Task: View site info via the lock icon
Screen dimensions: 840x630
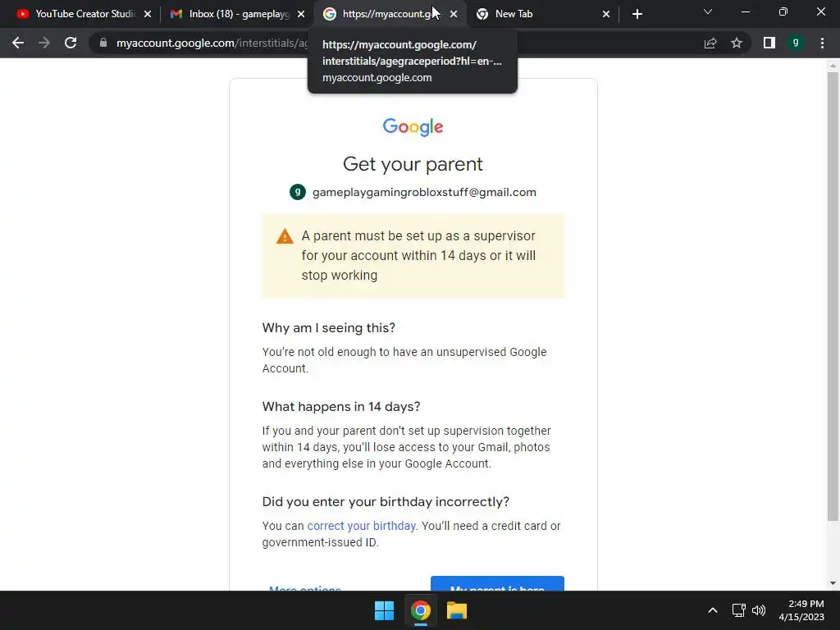Action: (x=103, y=43)
